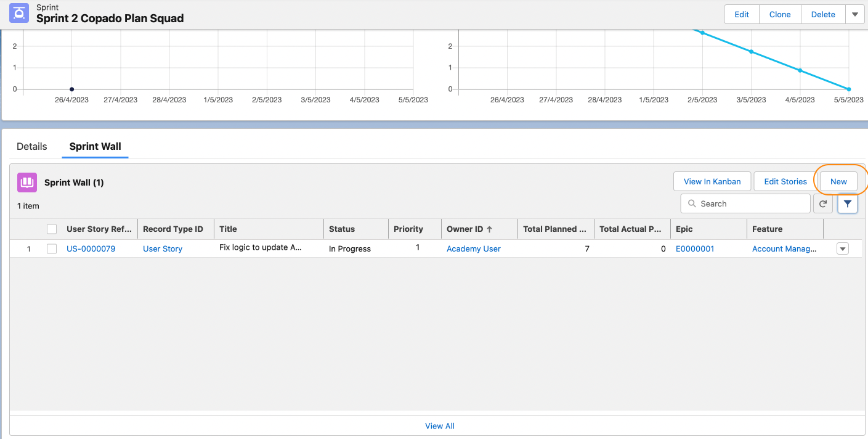Refresh the Sprint Wall list
Screen dimensions: 868x439
tap(823, 203)
